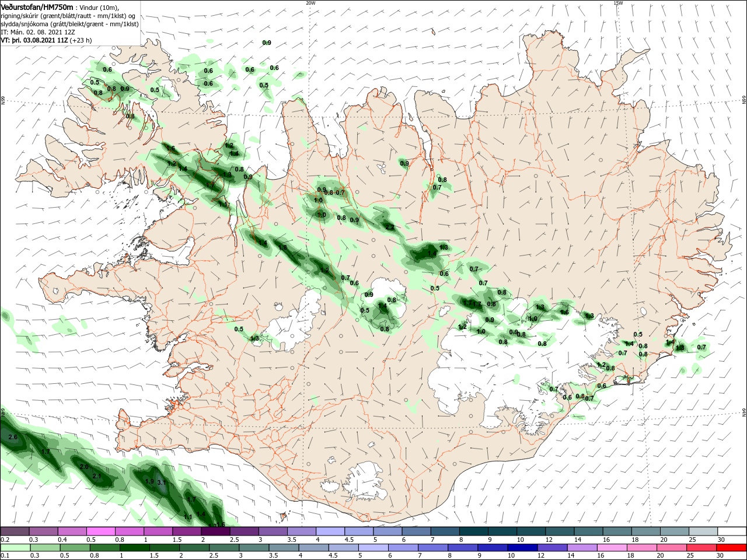Click the 20W longitude label
Image resolution: width=747 pixels, height=560 pixels.
click(x=310, y=2)
